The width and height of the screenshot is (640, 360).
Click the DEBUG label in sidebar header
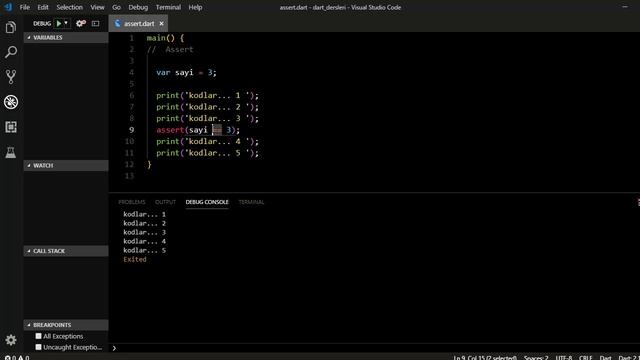42,24
